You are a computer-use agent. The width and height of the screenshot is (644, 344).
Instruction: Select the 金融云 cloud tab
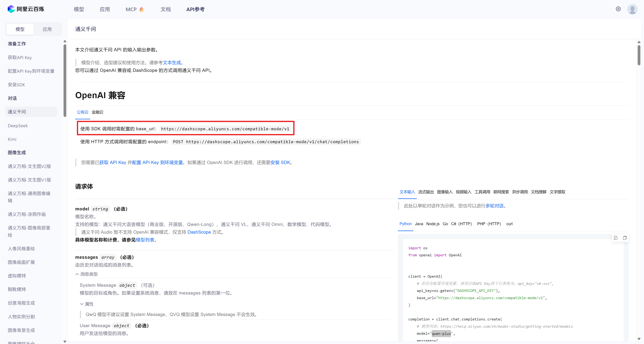[x=98, y=112]
